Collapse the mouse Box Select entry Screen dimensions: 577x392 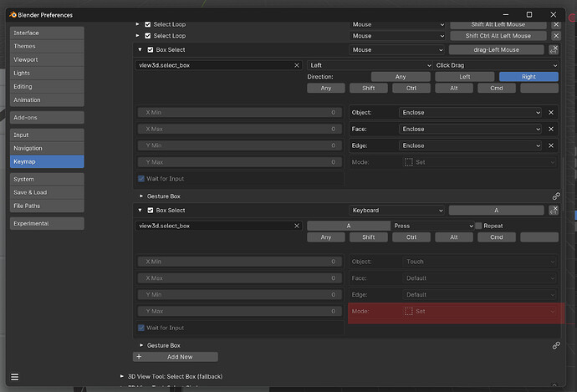click(140, 49)
